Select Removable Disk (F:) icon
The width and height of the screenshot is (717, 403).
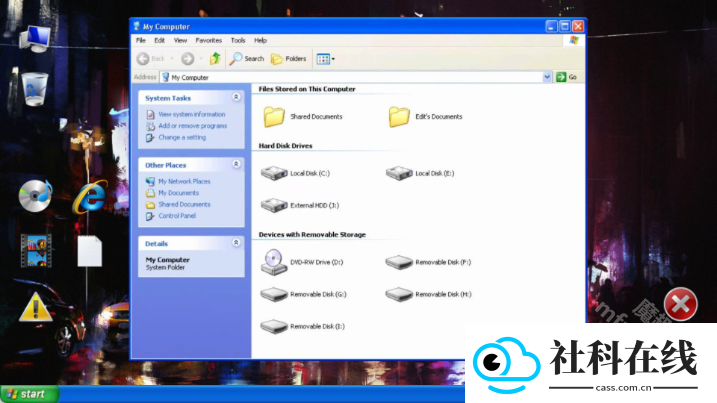point(399,262)
